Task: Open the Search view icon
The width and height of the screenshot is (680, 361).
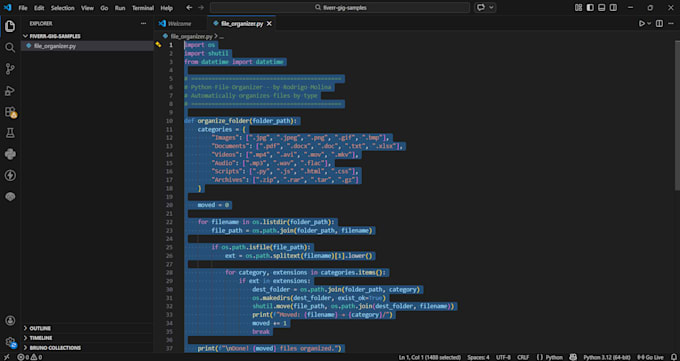Action: (x=10, y=47)
